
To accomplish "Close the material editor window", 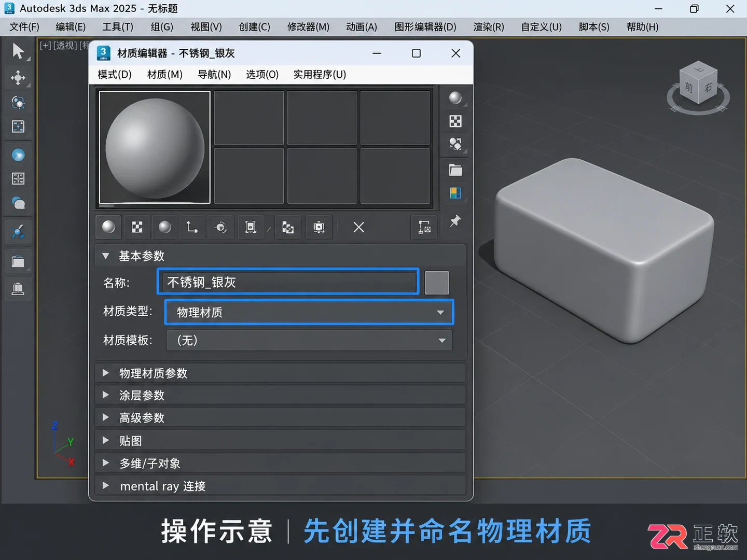I will [x=455, y=53].
